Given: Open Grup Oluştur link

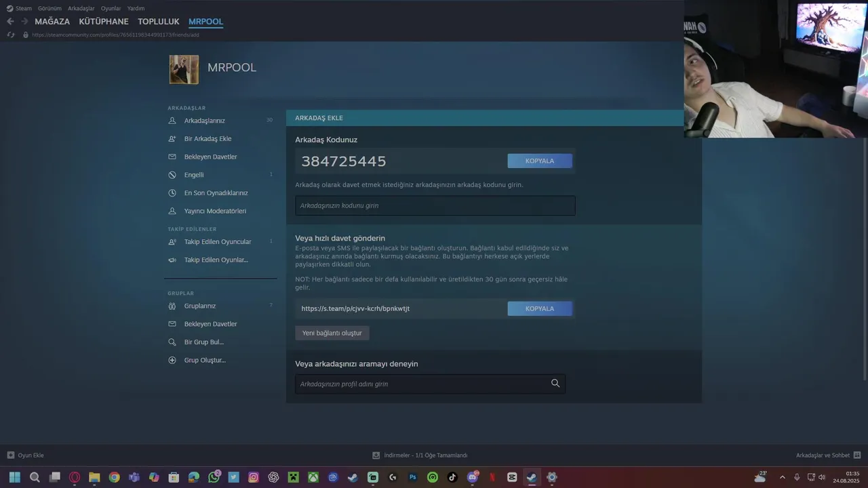Looking at the screenshot, I should [205, 360].
